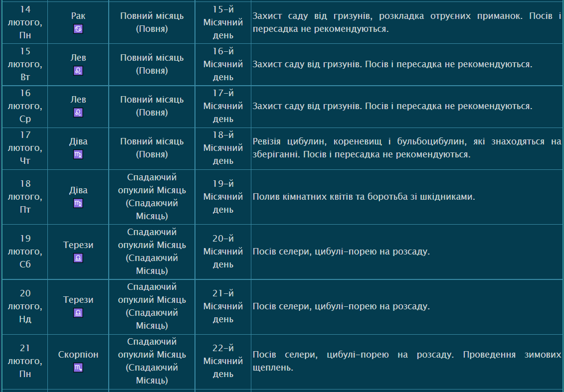Click the 19-й Місячний день cell
The width and height of the screenshot is (564, 392).
tap(223, 197)
